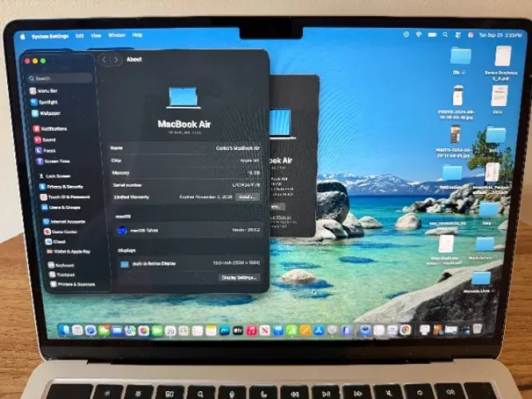Open Spotlight settings in the sidebar

[45, 102]
